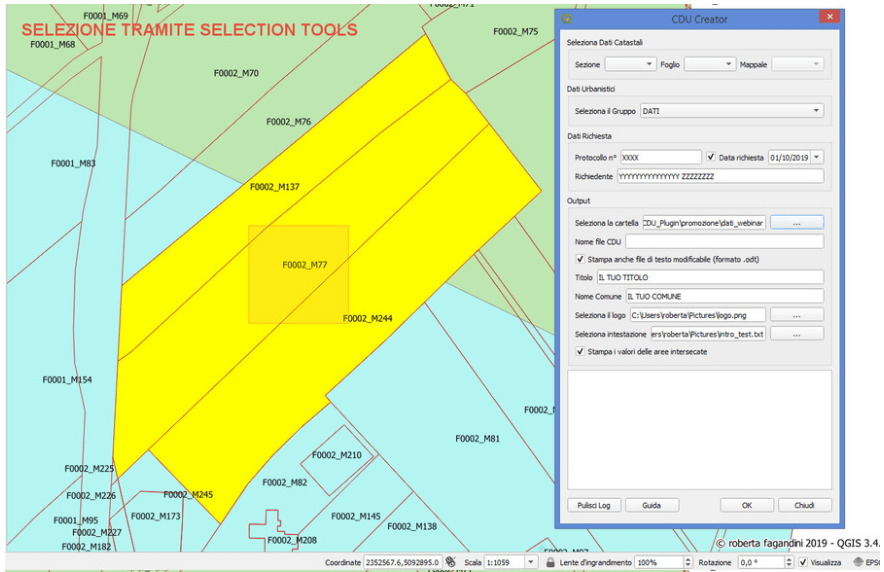Browse for logo file with '...' button
The height and width of the screenshot is (572, 884).
tap(796, 315)
